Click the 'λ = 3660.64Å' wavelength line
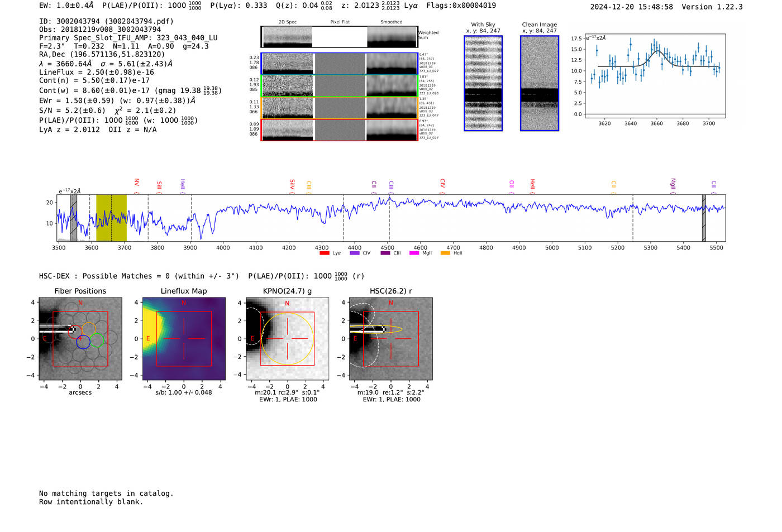The width and height of the screenshot is (782, 532). tap(65, 64)
